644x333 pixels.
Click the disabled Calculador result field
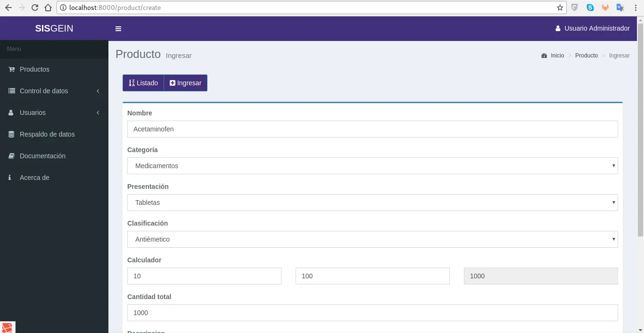541,276
